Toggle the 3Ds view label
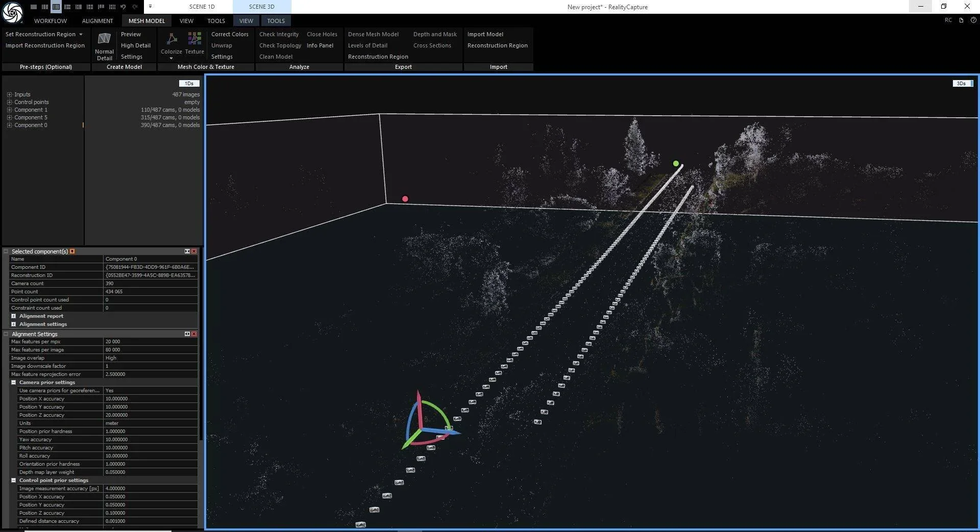This screenshot has width=980, height=532. click(963, 84)
